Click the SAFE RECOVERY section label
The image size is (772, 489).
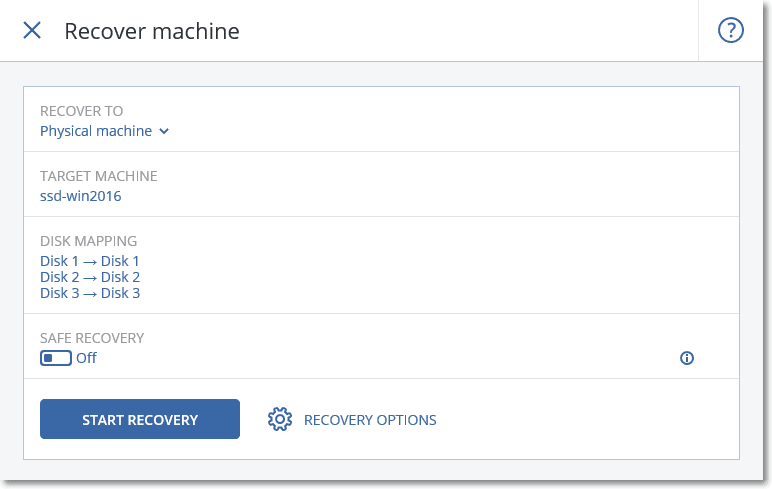(92, 338)
